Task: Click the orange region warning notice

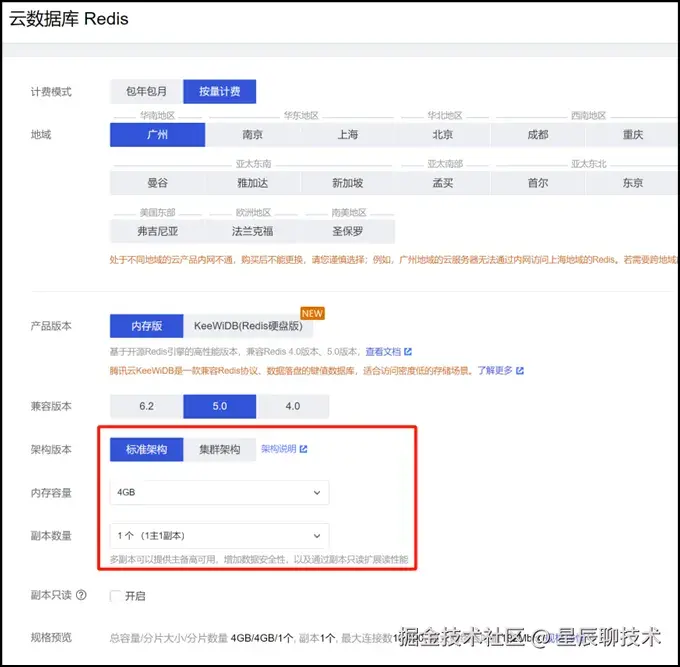Action: tap(394, 260)
